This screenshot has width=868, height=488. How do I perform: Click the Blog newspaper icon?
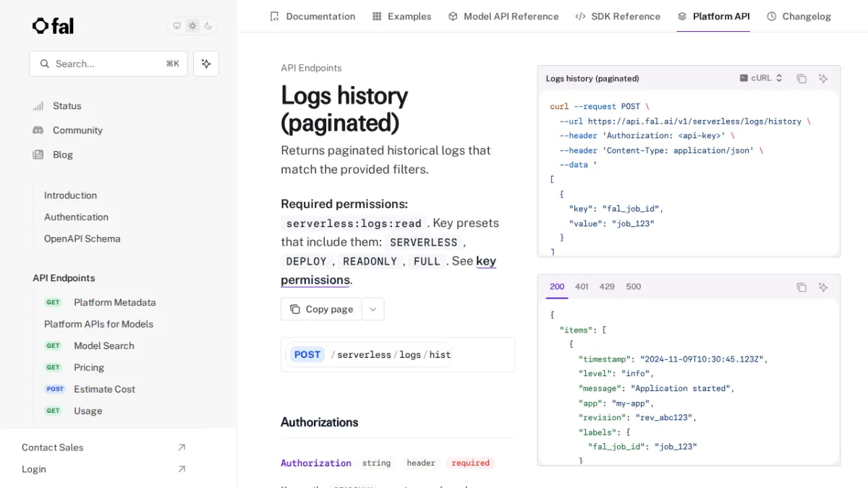38,155
